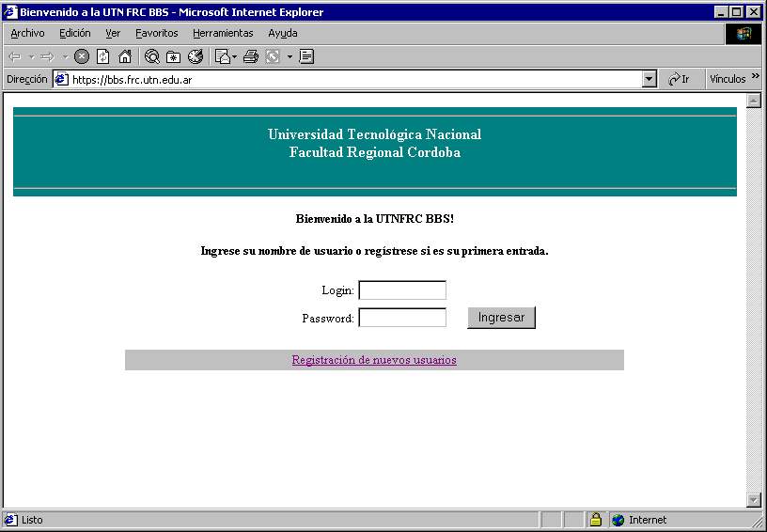Stop loading the page
Viewport: 767px width, 532px height.
point(82,57)
